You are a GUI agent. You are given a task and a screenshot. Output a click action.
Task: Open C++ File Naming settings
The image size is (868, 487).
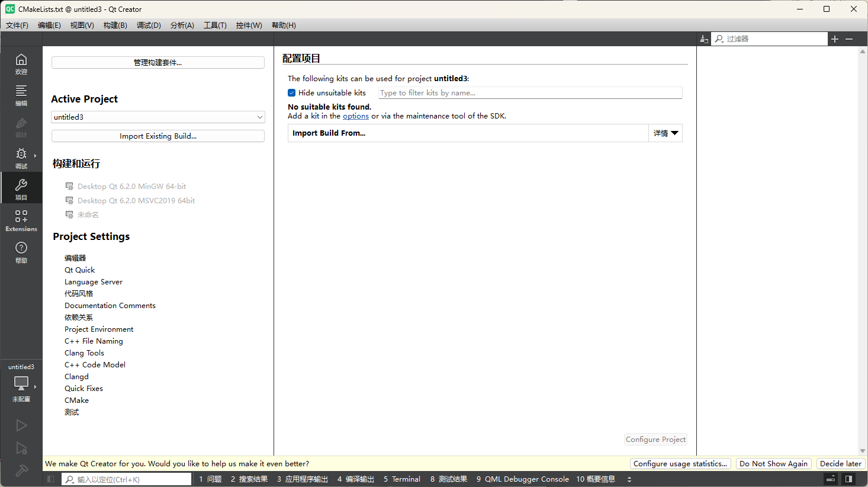point(94,341)
